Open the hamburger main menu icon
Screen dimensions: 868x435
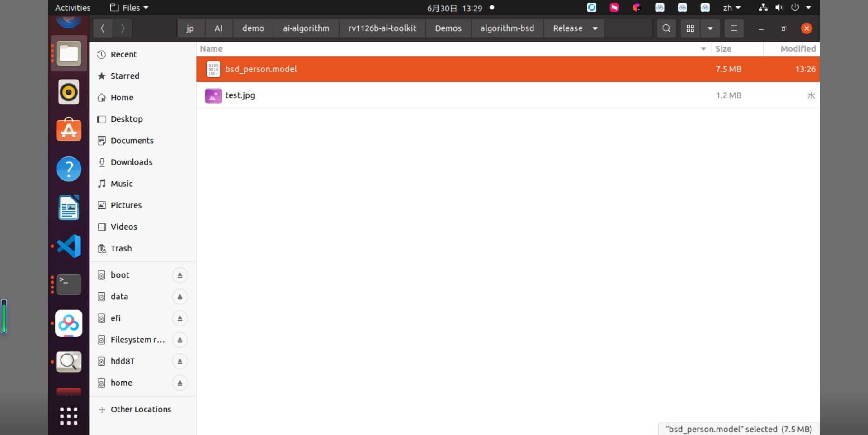[734, 28]
